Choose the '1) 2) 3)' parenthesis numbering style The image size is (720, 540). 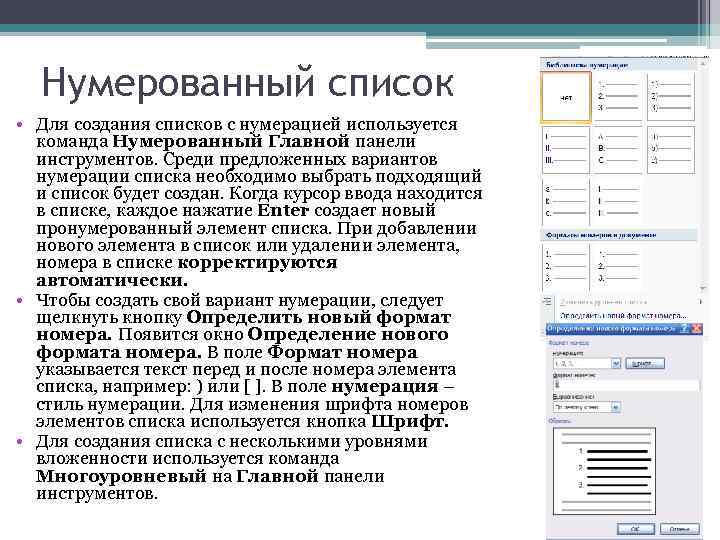tap(671, 97)
